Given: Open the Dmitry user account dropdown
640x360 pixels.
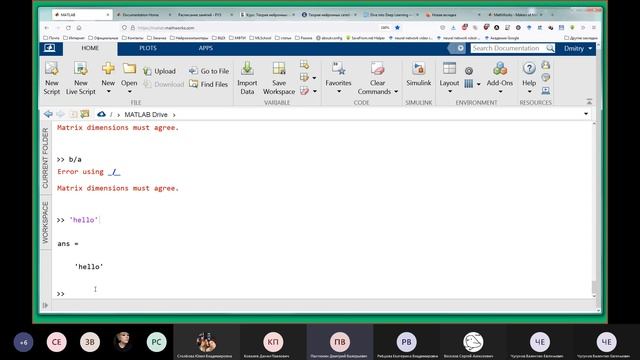Looking at the screenshot, I should pos(578,49).
